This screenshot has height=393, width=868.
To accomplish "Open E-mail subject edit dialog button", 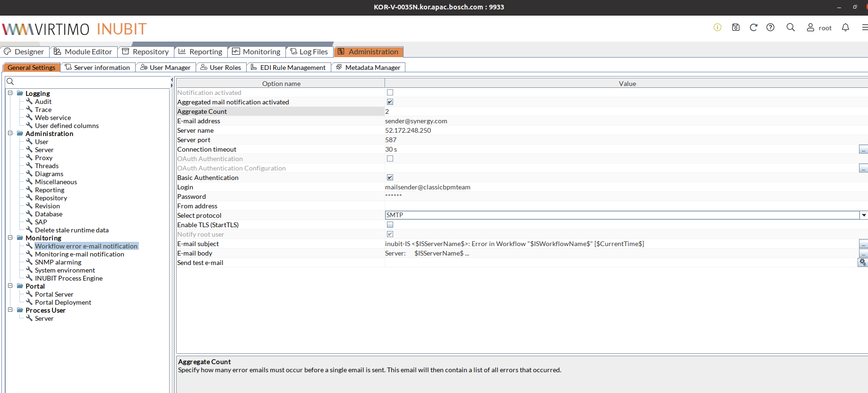I will pyautogui.click(x=863, y=244).
